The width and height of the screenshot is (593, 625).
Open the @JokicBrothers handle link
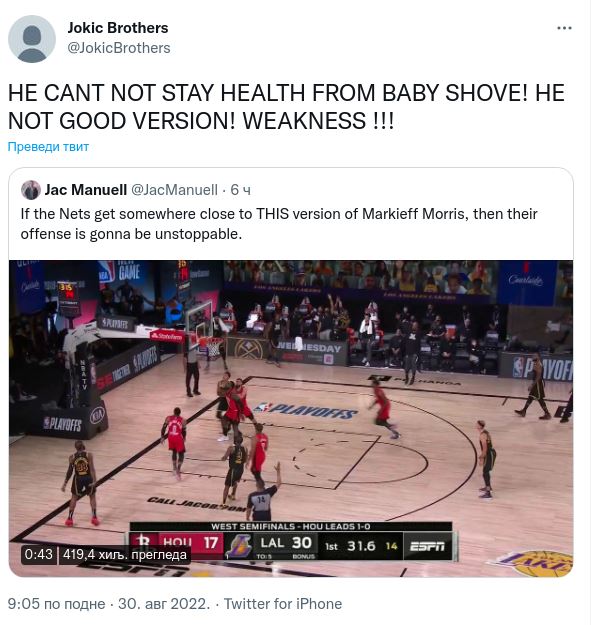click(x=119, y=48)
